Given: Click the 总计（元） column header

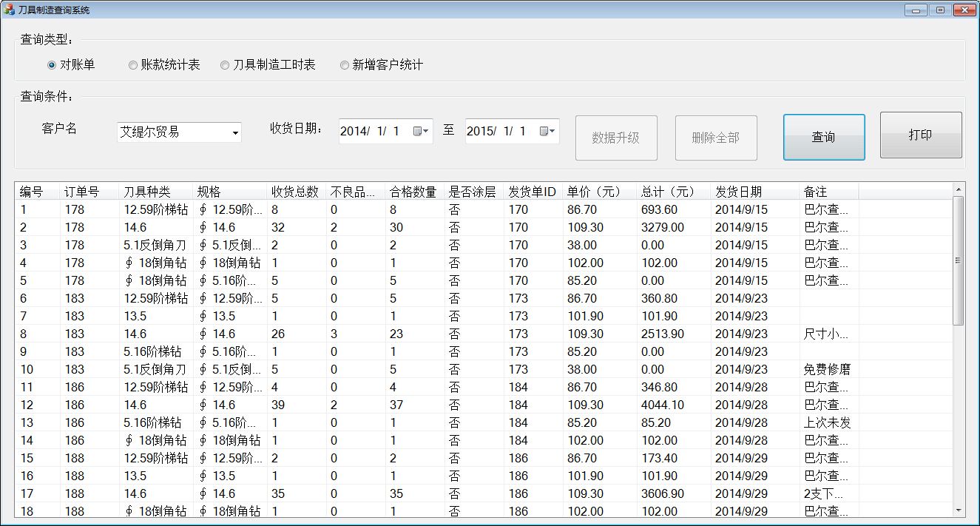Looking at the screenshot, I should click(669, 192).
